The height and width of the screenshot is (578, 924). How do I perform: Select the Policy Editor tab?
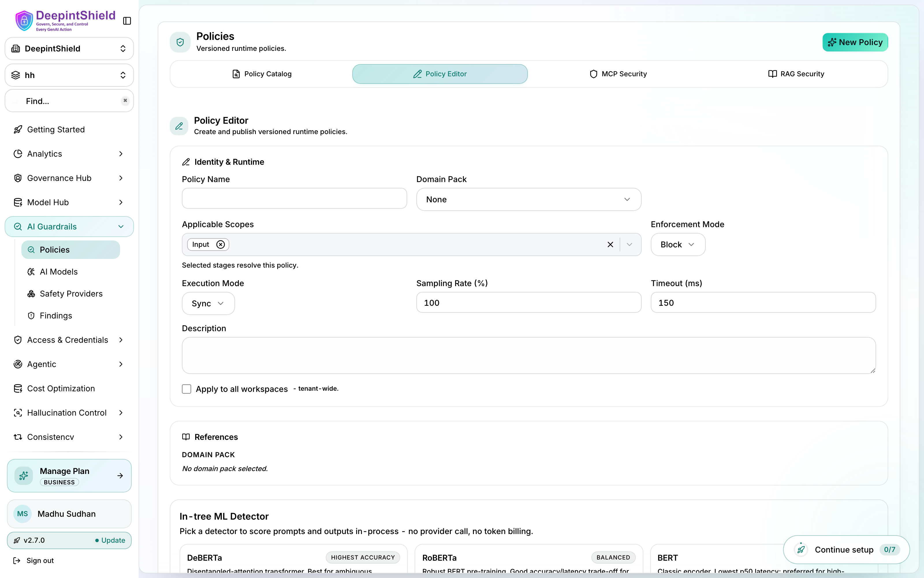click(440, 74)
